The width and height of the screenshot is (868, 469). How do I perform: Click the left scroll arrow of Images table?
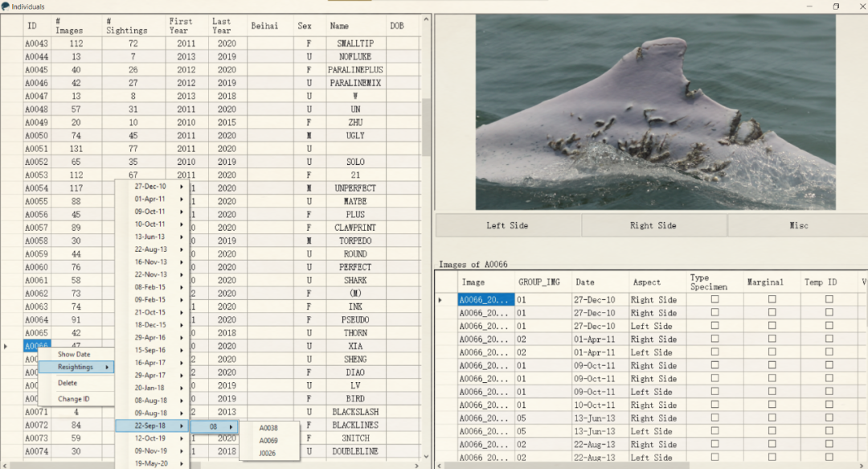tap(440, 464)
